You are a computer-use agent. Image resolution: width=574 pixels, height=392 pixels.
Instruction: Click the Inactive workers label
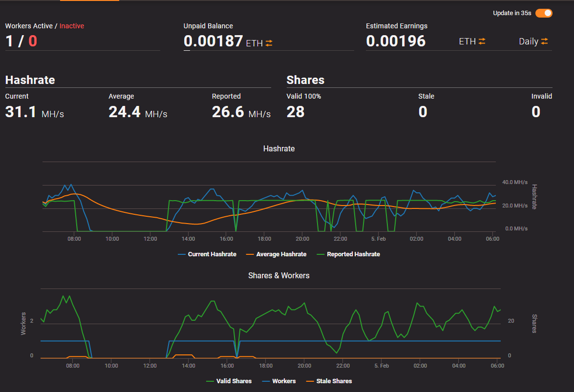coord(72,26)
